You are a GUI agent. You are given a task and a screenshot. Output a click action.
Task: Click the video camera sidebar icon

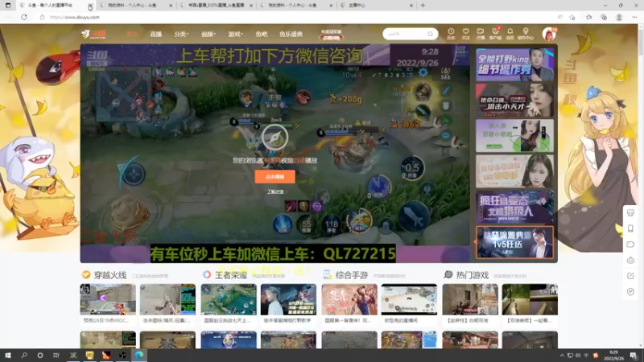tap(630, 245)
